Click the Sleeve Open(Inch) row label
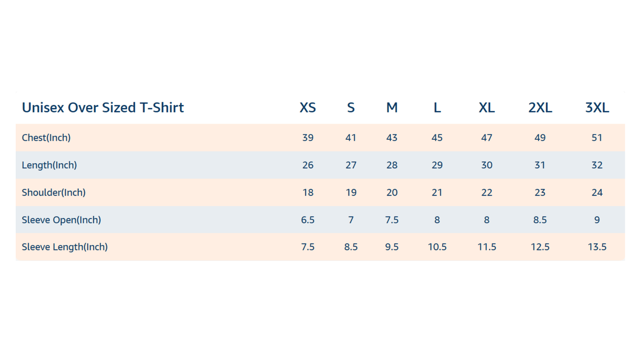 click(x=61, y=220)
